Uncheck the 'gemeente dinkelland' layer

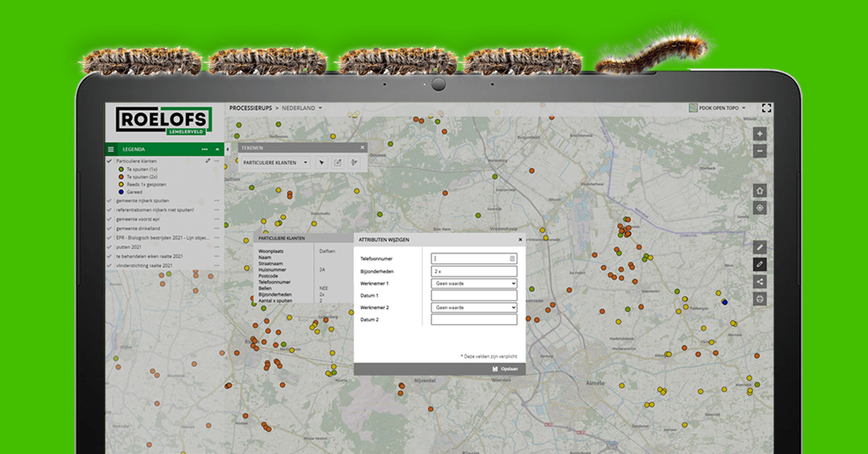(109, 228)
